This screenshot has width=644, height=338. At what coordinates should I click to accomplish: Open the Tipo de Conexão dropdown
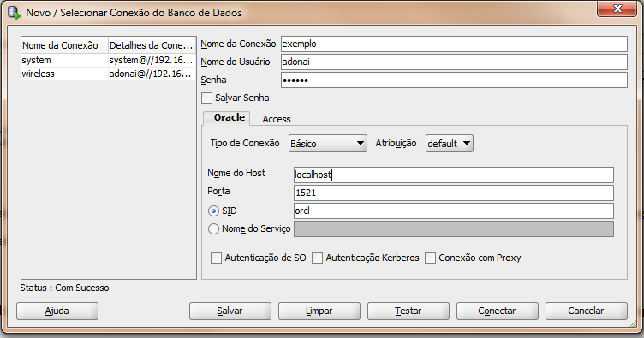tap(328, 144)
